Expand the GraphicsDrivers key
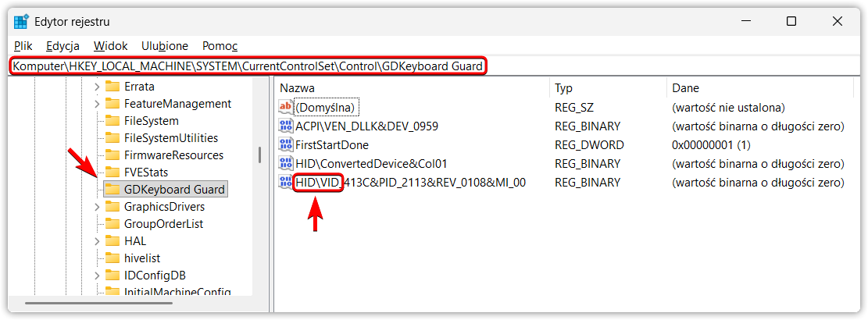This screenshot has height=320, width=868. [97, 207]
